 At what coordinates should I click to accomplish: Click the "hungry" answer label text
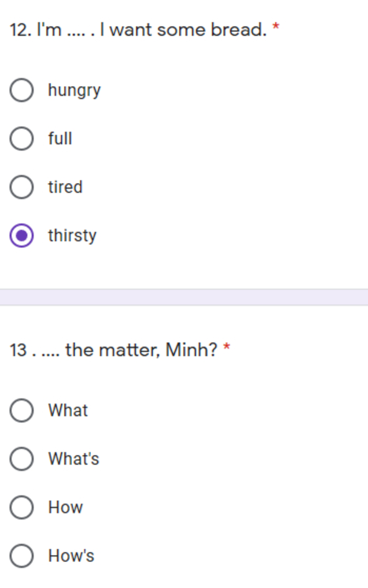pyautogui.click(x=74, y=91)
